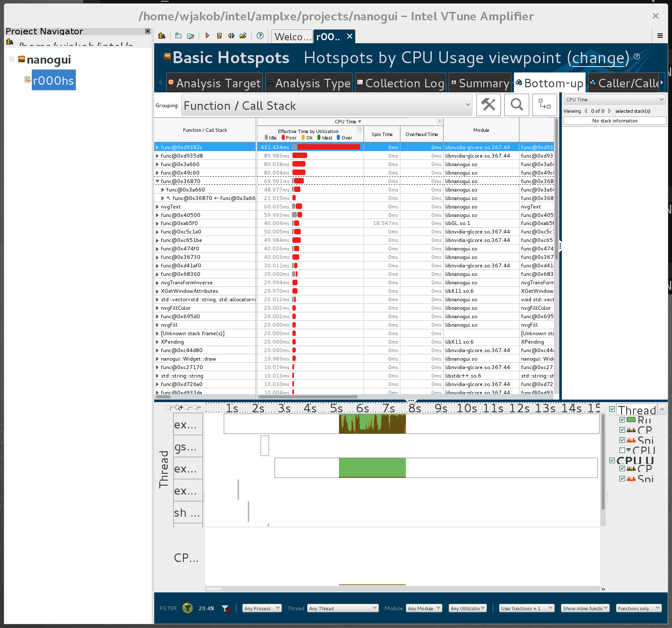Click the hamburger menu icon at top right
The height and width of the screenshot is (628, 672).
pyautogui.click(x=660, y=36)
